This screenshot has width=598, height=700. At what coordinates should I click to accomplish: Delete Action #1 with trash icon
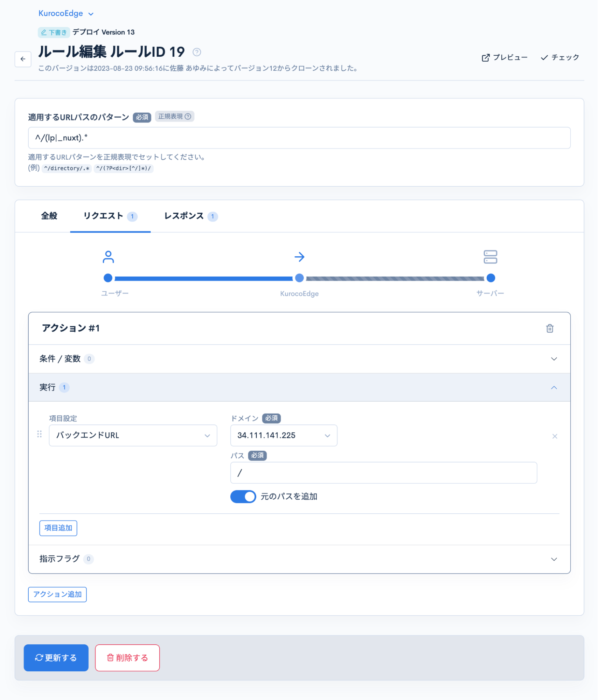click(x=550, y=328)
